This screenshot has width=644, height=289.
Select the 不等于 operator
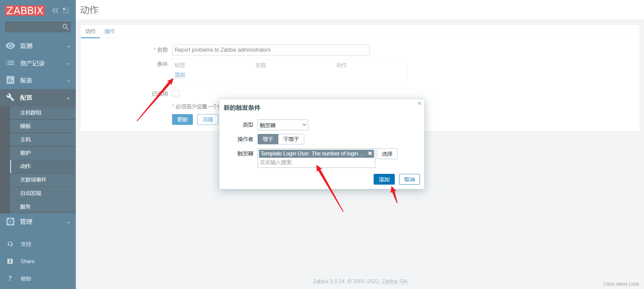[x=291, y=139]
